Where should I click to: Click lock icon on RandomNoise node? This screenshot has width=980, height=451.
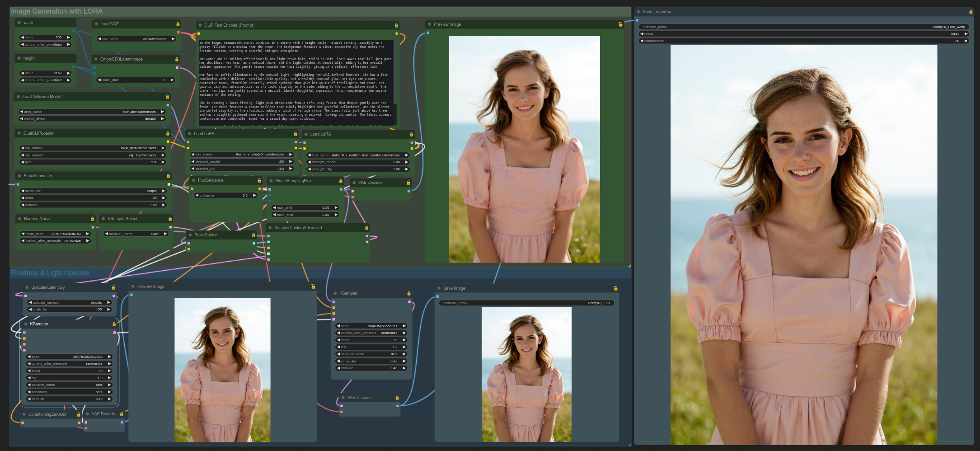click(x=92, y=219)
